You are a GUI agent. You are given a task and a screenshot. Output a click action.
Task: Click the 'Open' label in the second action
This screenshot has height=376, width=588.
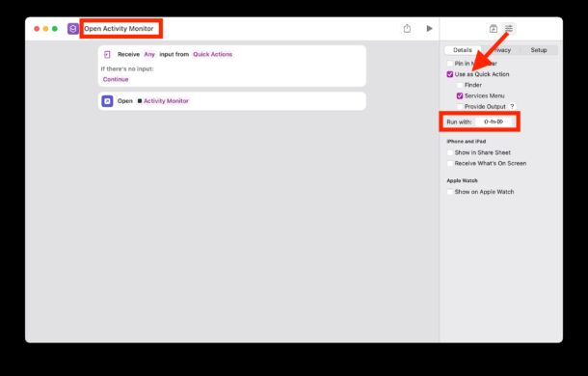[125, 101]
